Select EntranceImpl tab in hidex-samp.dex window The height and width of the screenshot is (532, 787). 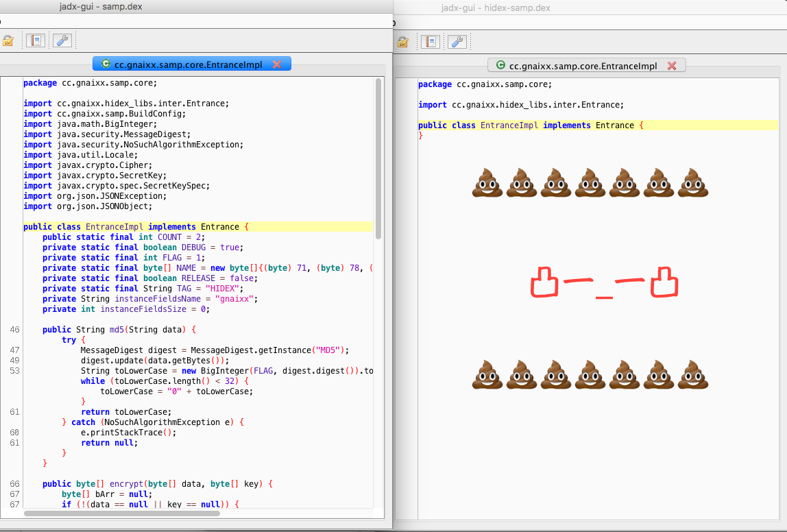[586, 66]
